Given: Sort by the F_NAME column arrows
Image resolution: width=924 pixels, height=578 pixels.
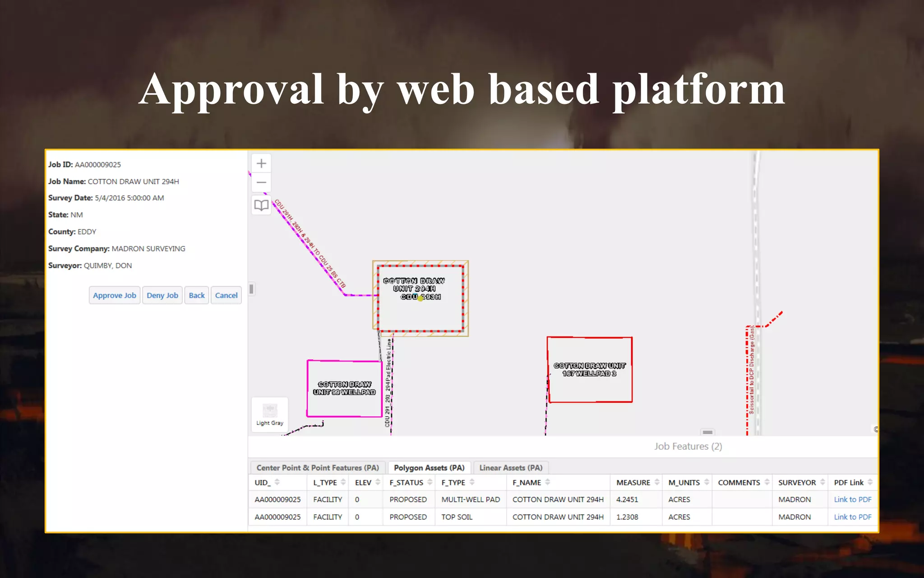Looking at the screenshot, I should [x=547, y=482].
